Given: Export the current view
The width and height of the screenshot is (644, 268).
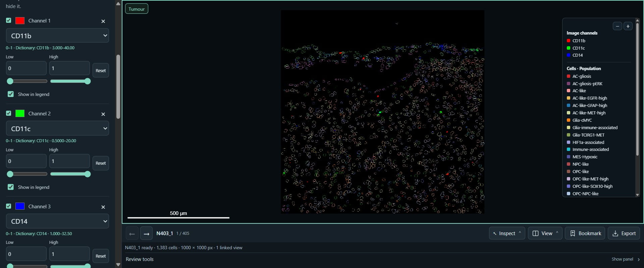Looking at the screenshot, I should (624, 233).
